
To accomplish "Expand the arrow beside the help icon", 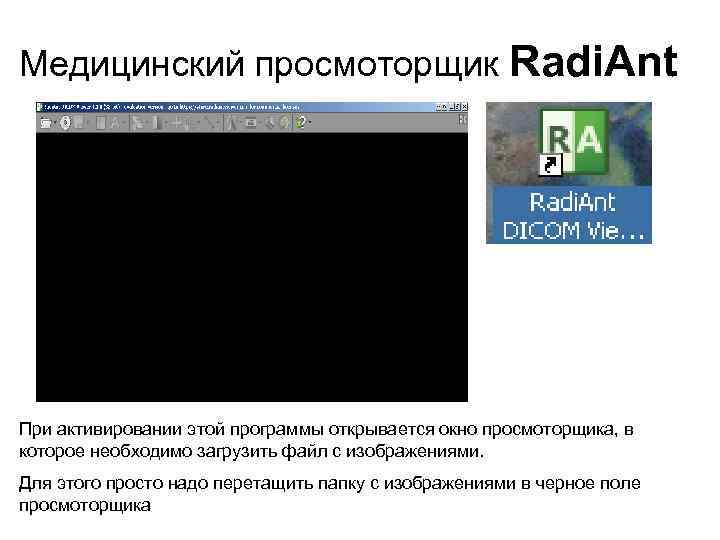I will pyautogui.click(x=310, y=122).
